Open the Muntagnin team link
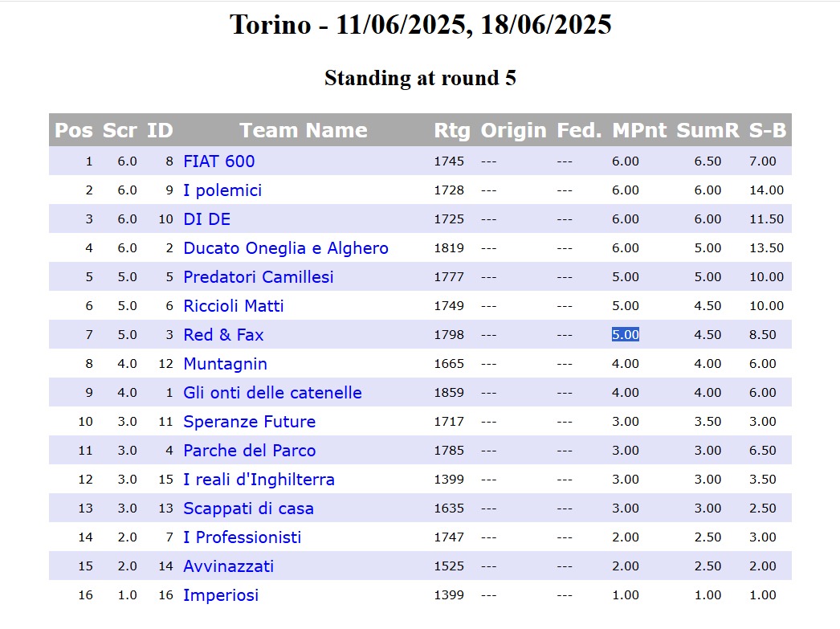 [225, 364]
